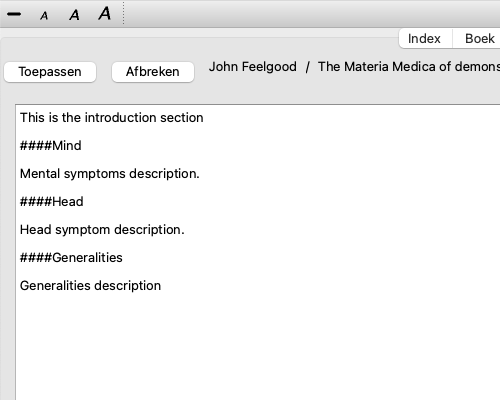Place cursor in the introduction section line

(112, 118)
